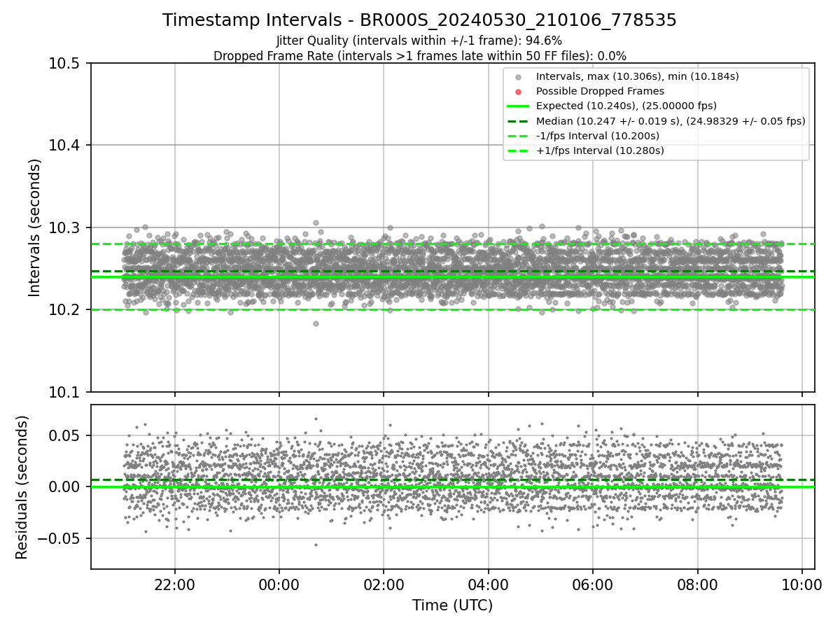Click legend entry 'Possible Dropped Frames'
Image resolution: width=840 pixels, height=630 pixels.
(x=600, y=91)
